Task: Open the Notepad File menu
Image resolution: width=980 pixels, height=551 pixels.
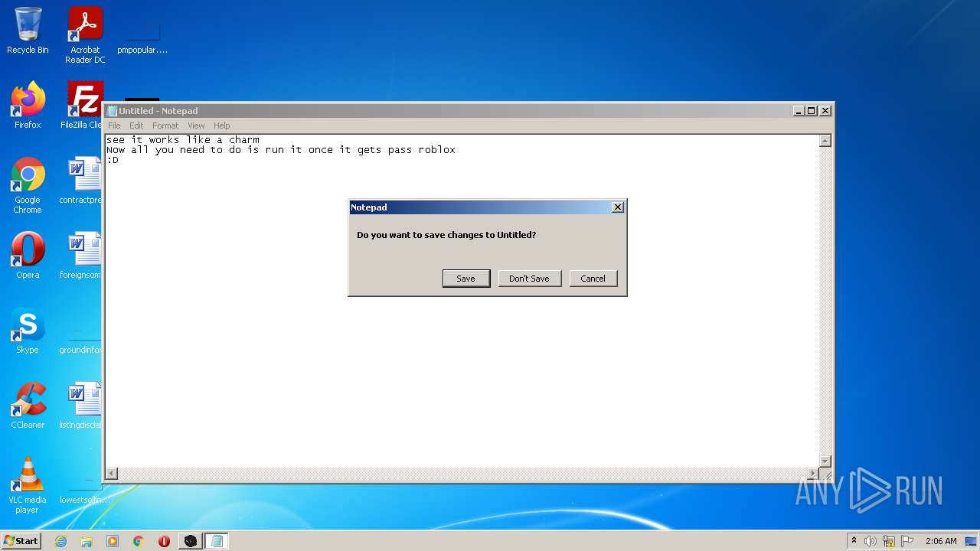Action: [114, 126]
